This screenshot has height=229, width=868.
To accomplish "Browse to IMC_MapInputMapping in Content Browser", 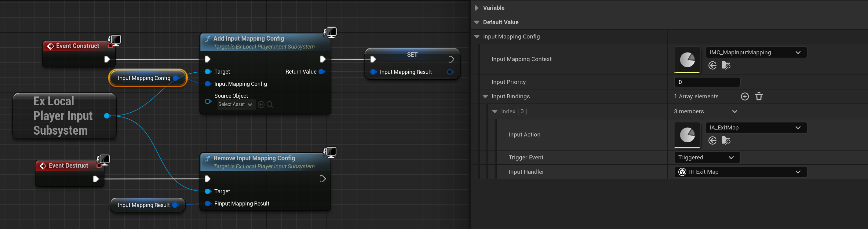I will (x=726, y=65).
